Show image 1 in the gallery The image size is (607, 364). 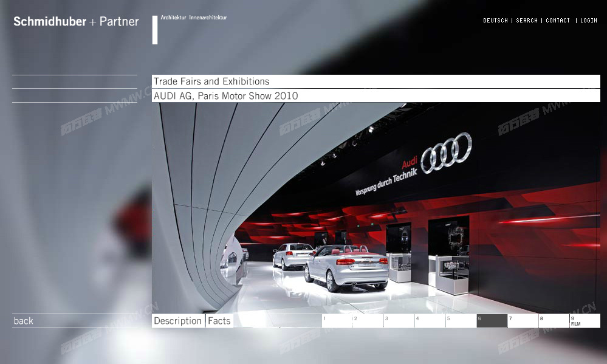[x=337, y=321]
